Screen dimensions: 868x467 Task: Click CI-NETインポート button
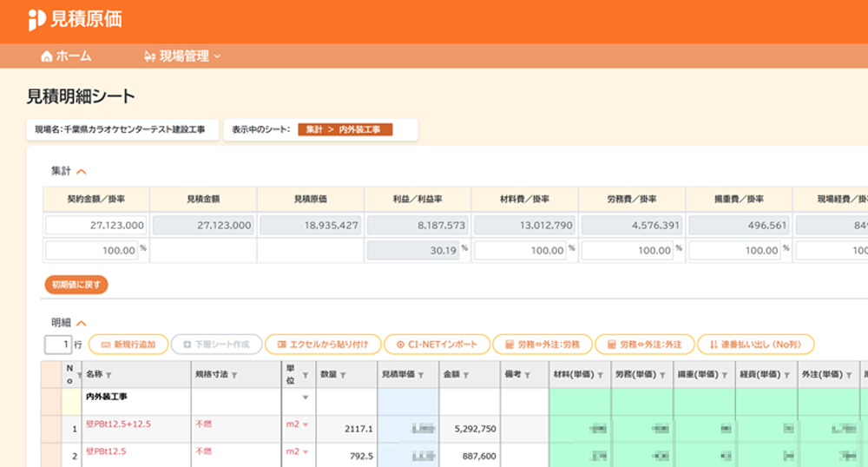click(437, 344)
